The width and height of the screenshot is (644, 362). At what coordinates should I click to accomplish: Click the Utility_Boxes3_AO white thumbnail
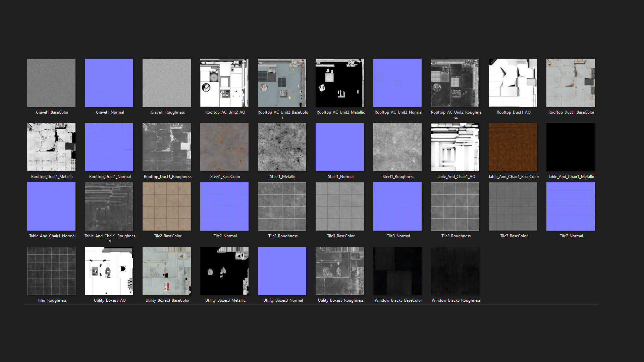(x=109, y=271)
